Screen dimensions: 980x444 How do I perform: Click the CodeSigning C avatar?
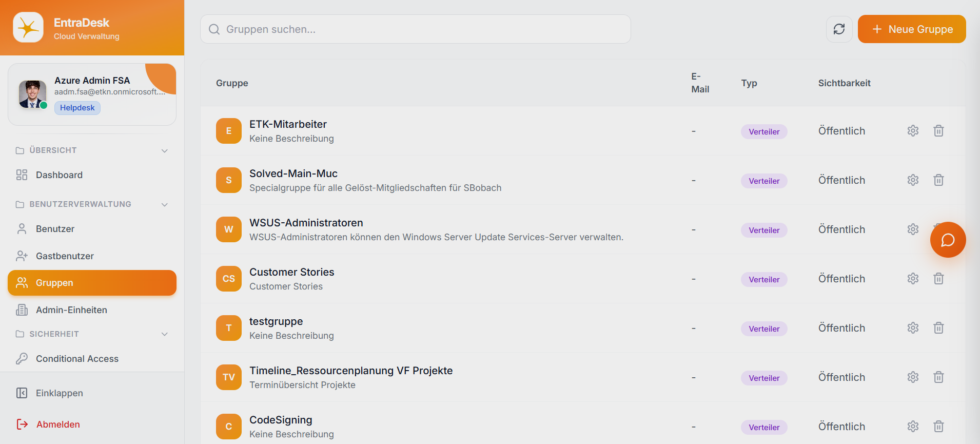[x=229, y=427]
